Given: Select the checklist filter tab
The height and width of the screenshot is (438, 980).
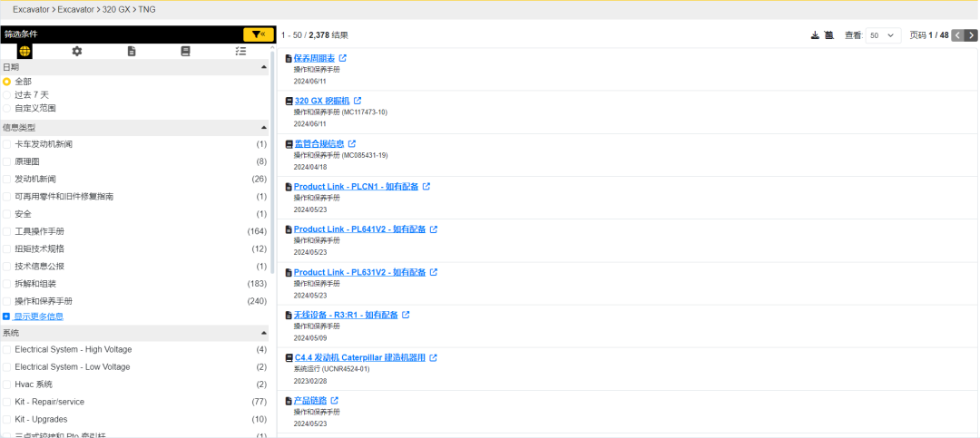Looking at the screenshot, I should (240, 51).
